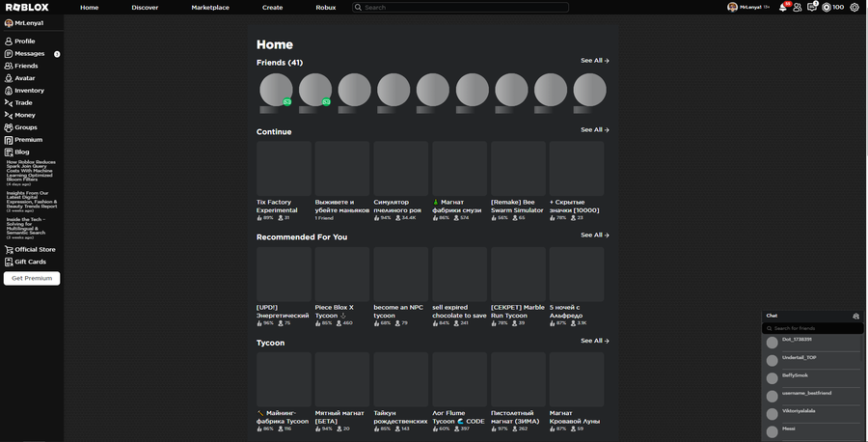868x442 pixels.
Task: Click See All for Recommended For You
Action: (595, 235)
